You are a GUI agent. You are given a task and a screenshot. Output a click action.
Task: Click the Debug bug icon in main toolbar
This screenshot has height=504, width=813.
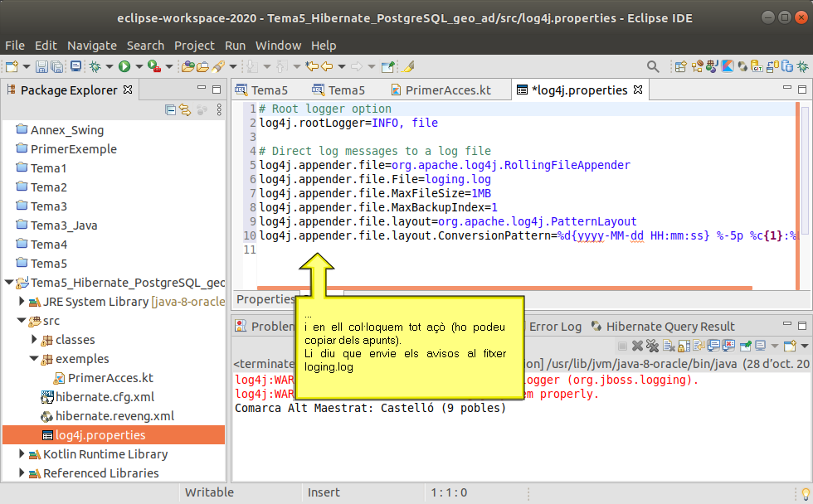[95, 66]
